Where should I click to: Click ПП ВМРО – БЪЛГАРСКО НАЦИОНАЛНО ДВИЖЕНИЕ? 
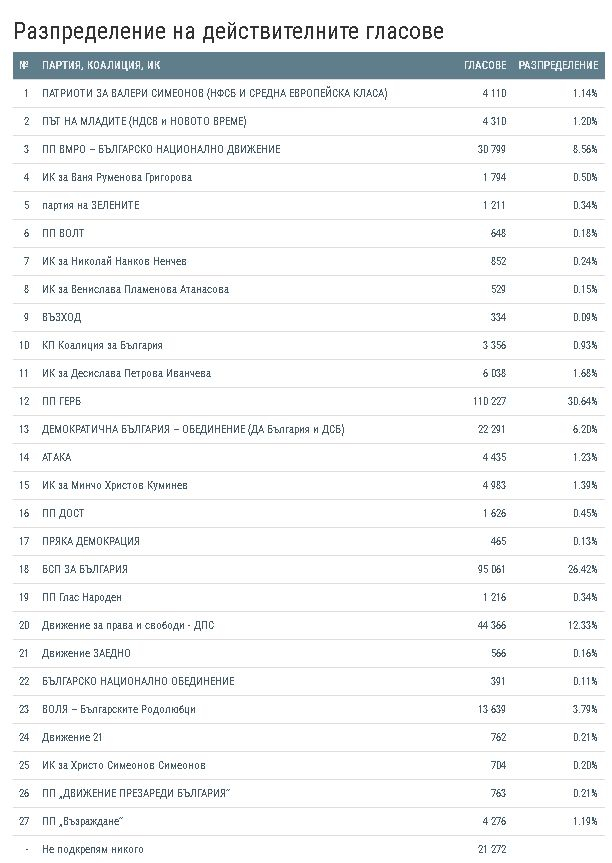pyautogui.click(x=161, y=149)
